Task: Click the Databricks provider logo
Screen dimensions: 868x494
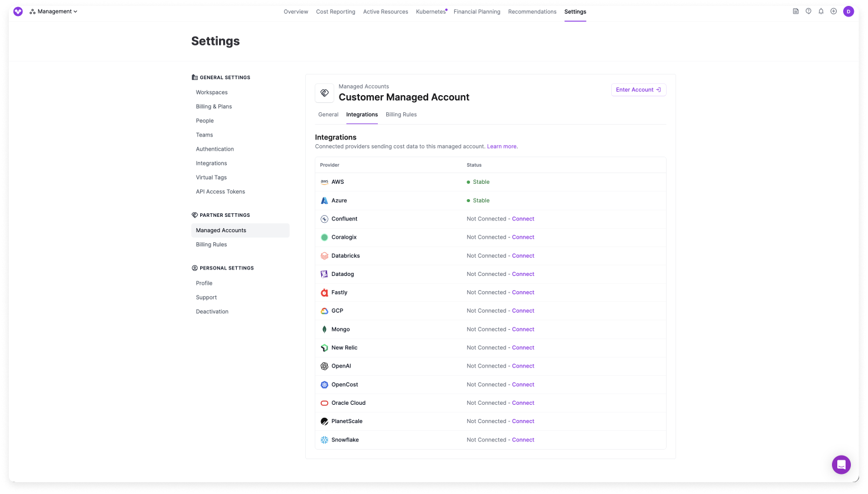Action: (x=324, y=256)
